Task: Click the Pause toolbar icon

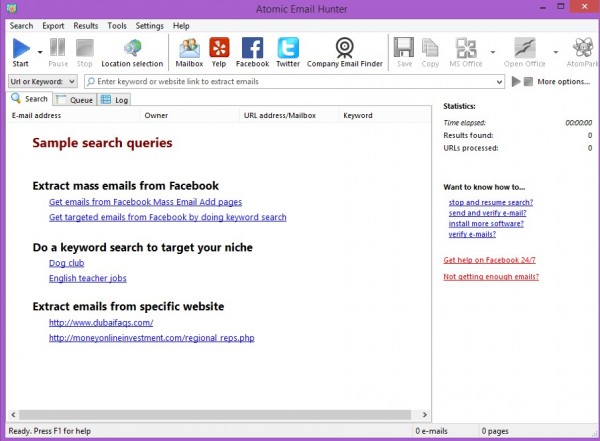Action: click(58, 47)
